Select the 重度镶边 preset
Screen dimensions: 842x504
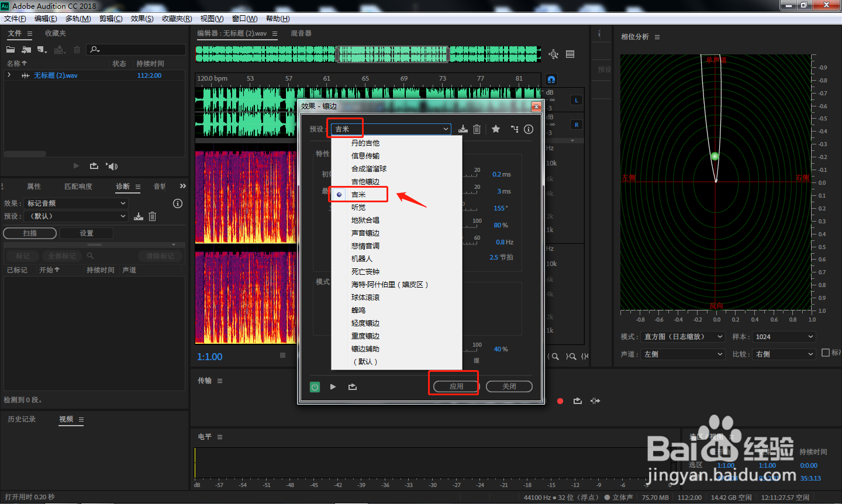396,336
